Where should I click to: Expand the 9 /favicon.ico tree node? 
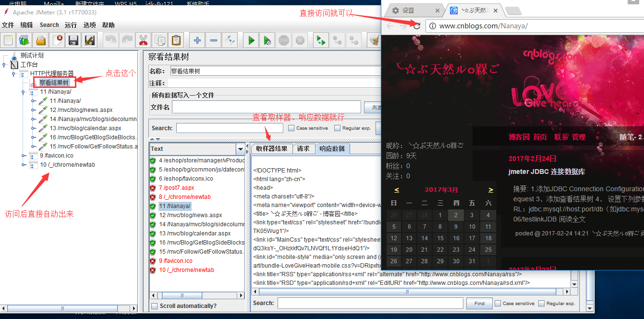point(23,156)
